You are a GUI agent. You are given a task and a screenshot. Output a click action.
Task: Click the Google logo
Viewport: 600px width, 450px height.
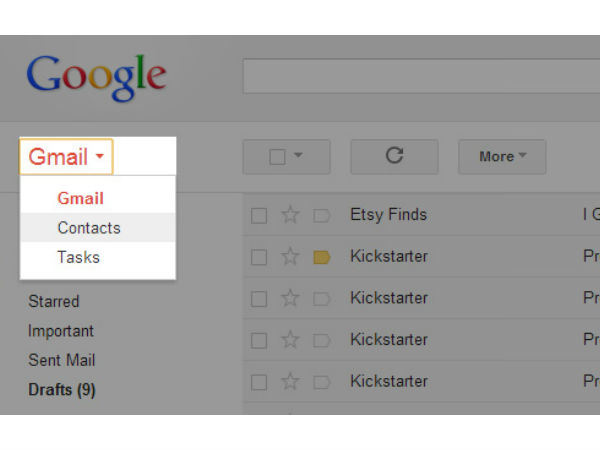(x=96, y=77)
